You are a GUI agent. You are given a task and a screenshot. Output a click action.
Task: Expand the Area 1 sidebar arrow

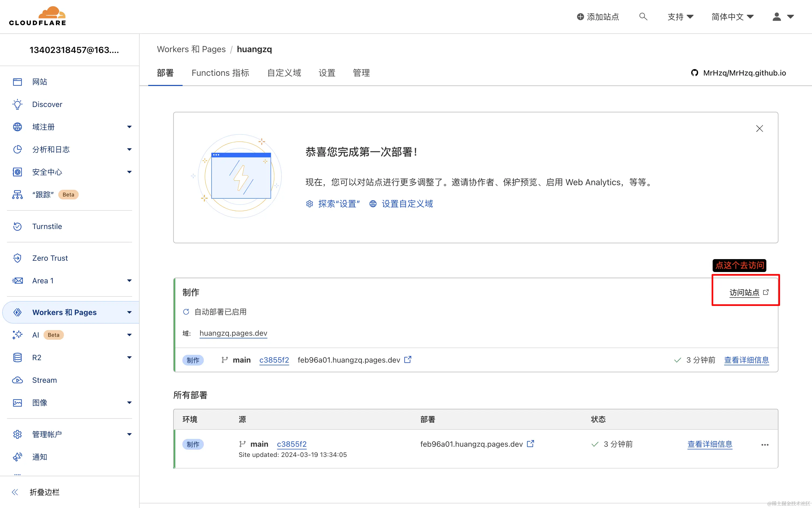tap(129, 281)
